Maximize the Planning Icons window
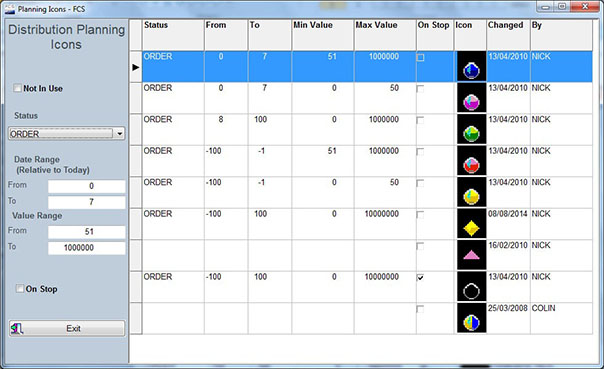 pyautogui.click(x=562, y=7)
